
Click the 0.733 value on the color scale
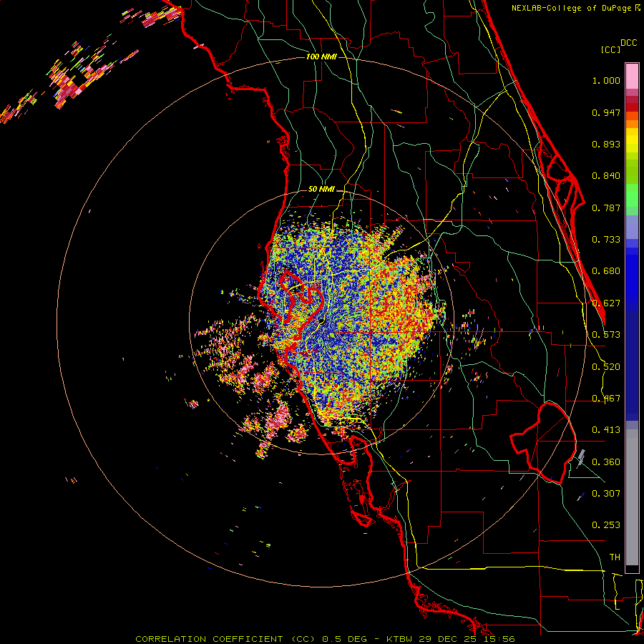(606, 240)
